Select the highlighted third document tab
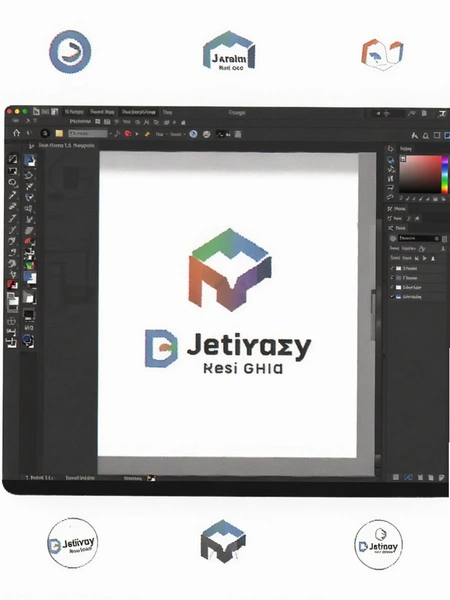 [139, 112]
